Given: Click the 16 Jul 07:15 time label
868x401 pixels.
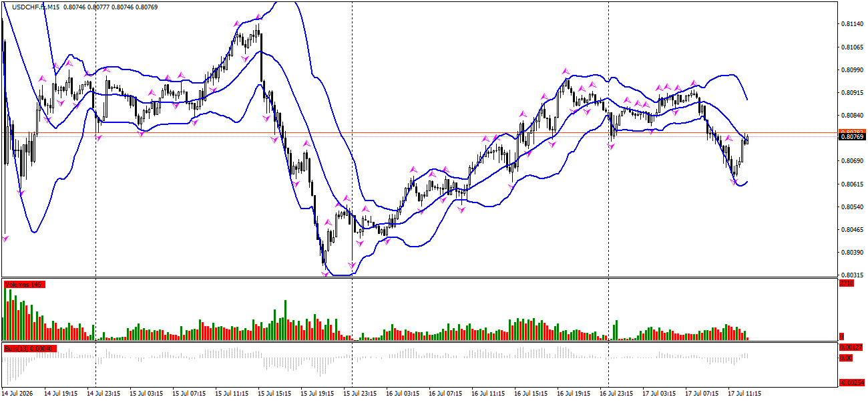Looking at the screenshot, I should pos(444,394).
